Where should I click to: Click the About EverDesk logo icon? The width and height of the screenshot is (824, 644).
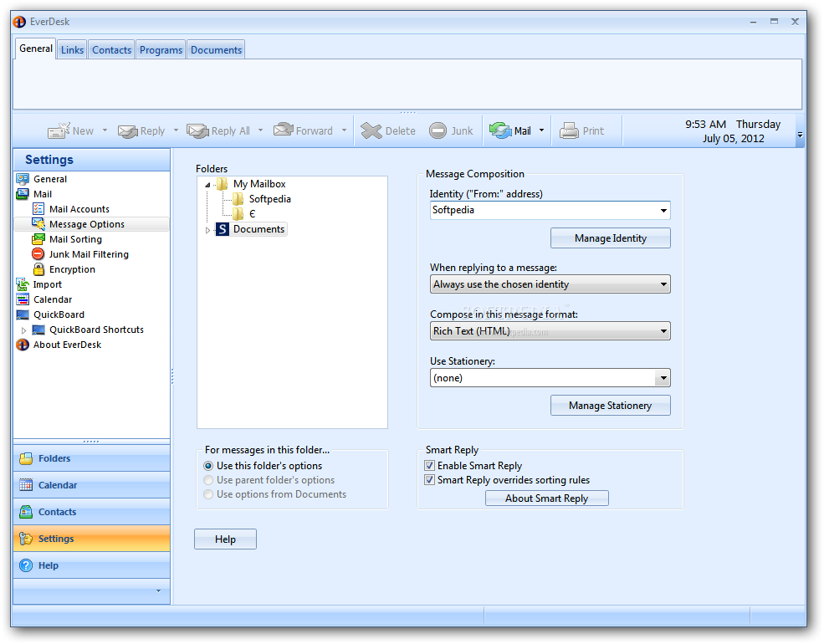[x=23, y=345]
